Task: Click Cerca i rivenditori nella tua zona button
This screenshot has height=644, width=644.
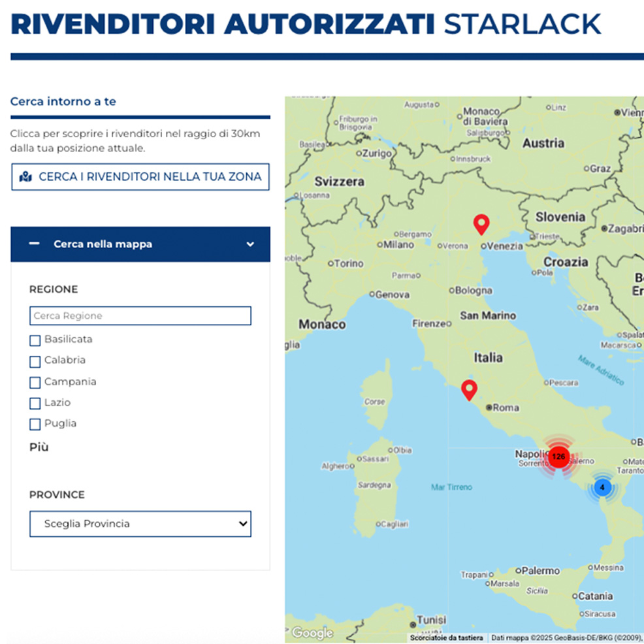Action: tap(140, 176)
